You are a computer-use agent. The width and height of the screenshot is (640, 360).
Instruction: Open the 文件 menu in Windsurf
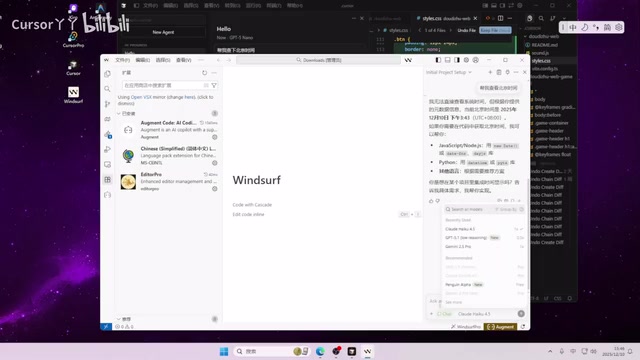tap(122, 60)
